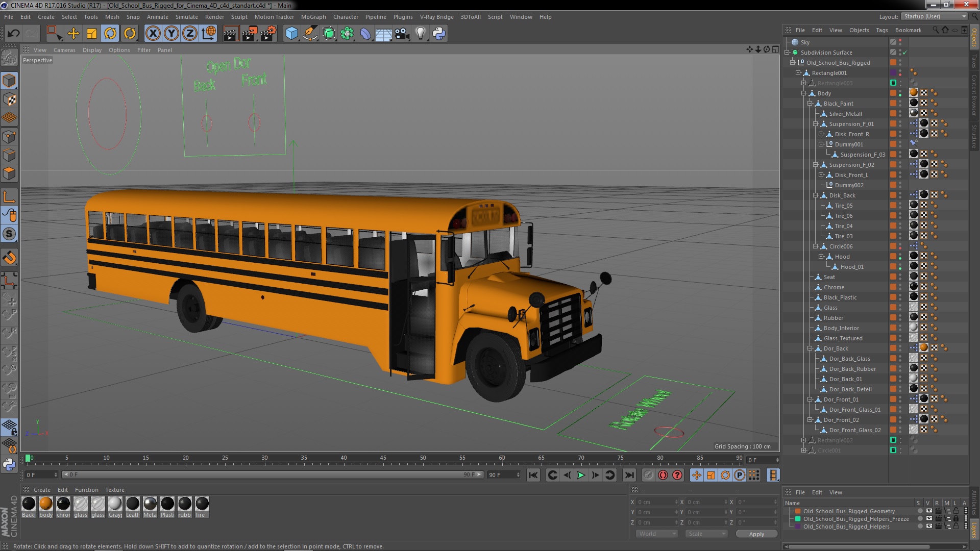Toggle Enable Snap magnet icon

coord(9,258)
